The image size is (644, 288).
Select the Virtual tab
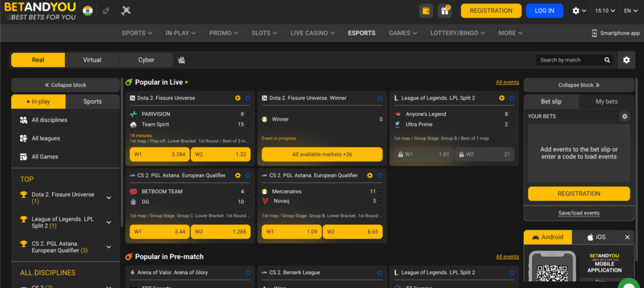[x=92, y=60]
